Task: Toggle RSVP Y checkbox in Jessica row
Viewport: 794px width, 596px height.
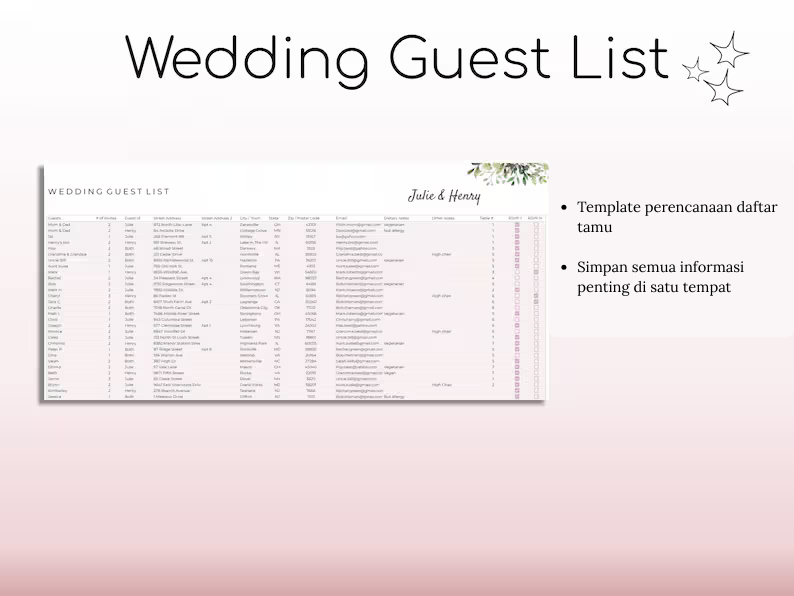Action: pyautogui.click(x=517, y=396)
